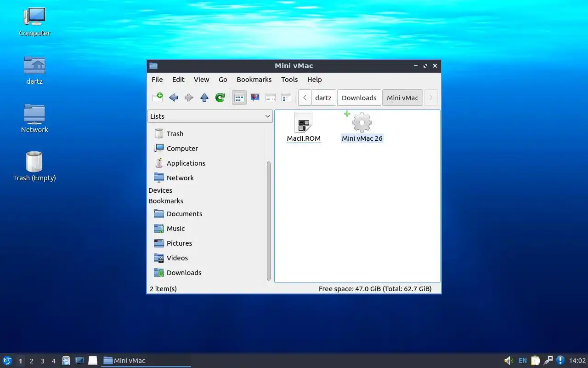Screen dimensions: 588x368
Task: Reload folder with green refresh icon
Action: (x=220, y=98)
